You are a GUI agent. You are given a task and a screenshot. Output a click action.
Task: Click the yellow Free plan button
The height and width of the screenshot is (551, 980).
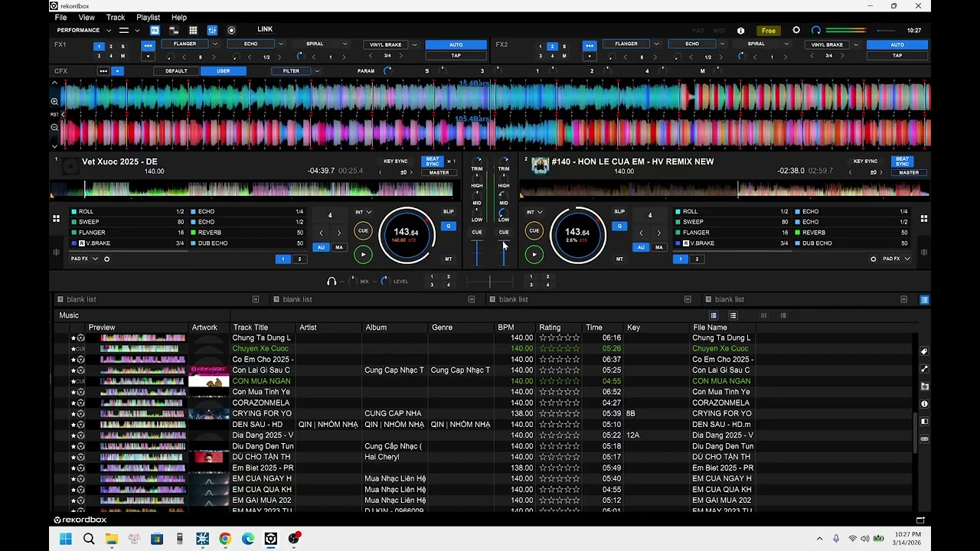[x=769, y=31]
